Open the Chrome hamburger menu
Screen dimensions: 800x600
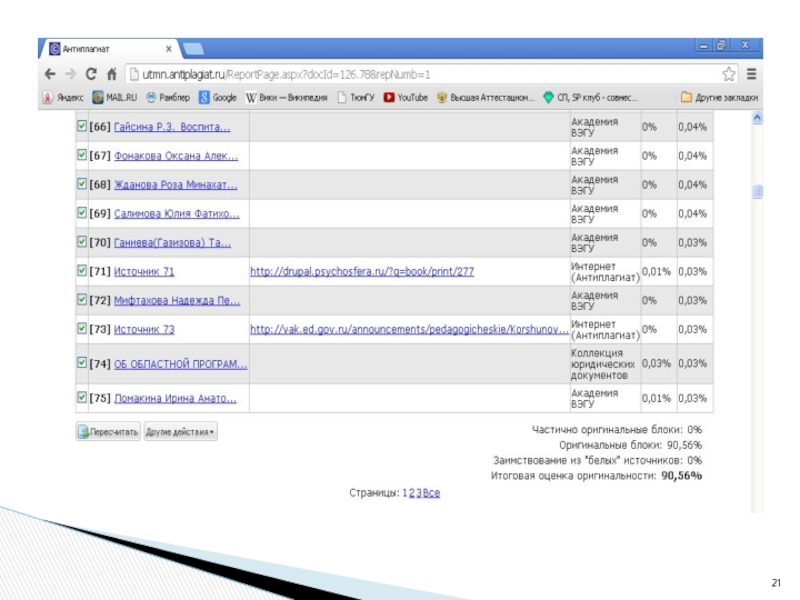click(751, 74)
